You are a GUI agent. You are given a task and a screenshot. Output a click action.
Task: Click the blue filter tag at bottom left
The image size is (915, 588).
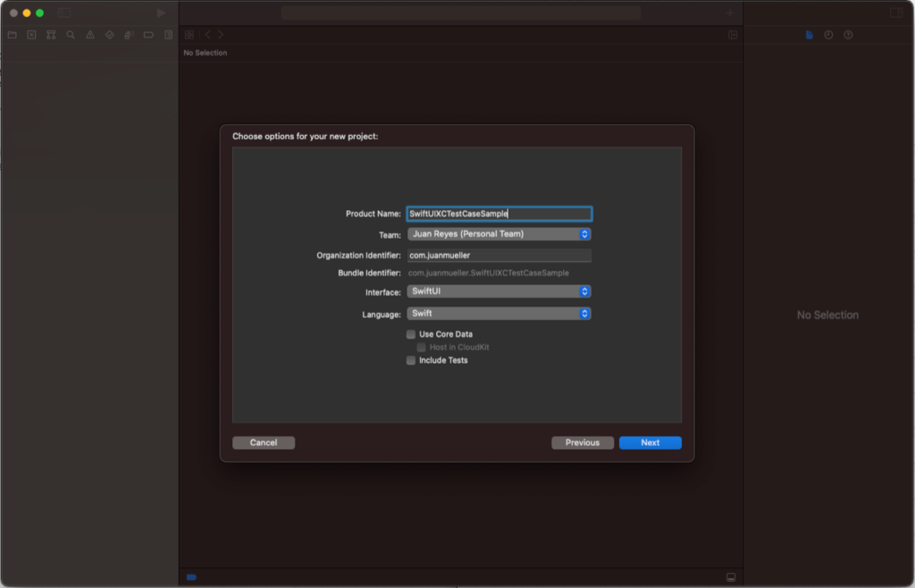(x=191, y=577)
